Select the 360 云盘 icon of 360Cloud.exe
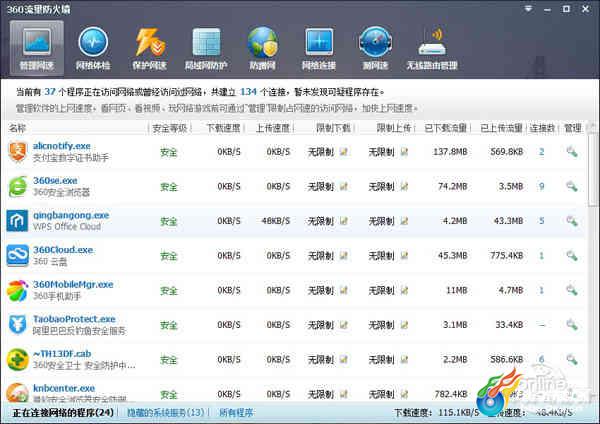The width and height of the screenshot is (600, 424). click(x=18, y=255)
